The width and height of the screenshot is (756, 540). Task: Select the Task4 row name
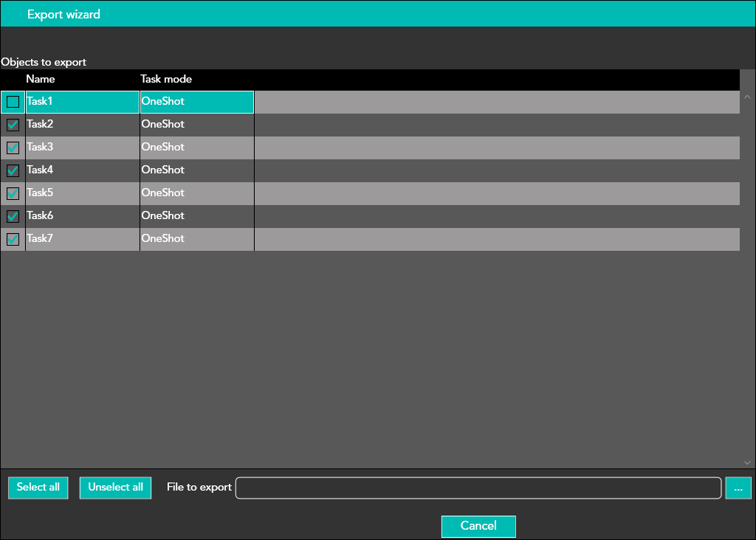click(82, 170)
